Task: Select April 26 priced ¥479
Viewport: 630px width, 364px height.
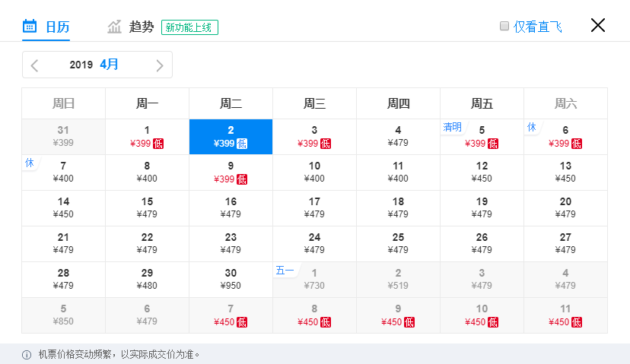Action: (x=482, y=244)
